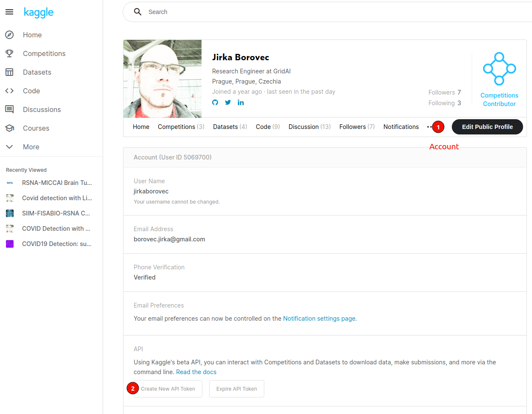Click Following 3 count
This screenshot has width=532, height=414.
445,103
